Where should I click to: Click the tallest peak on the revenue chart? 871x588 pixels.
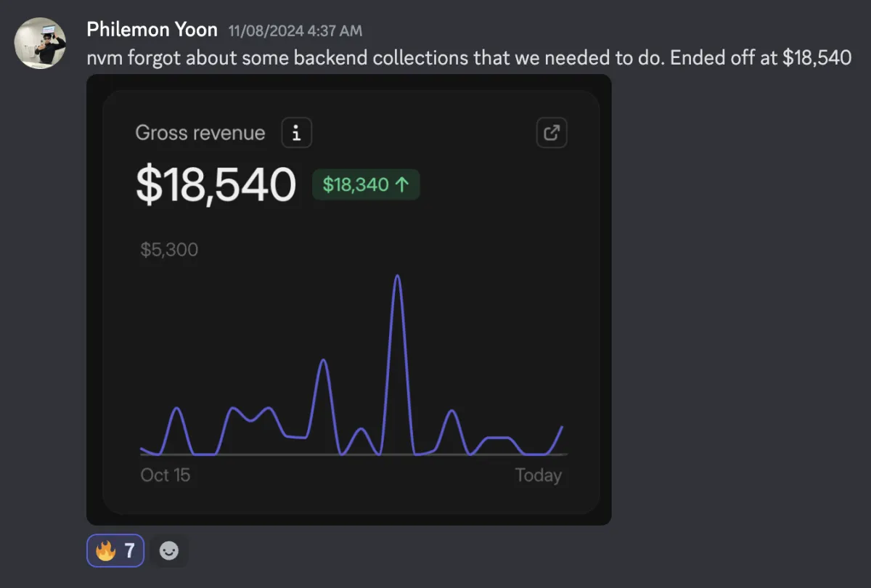tap(397, 277)
